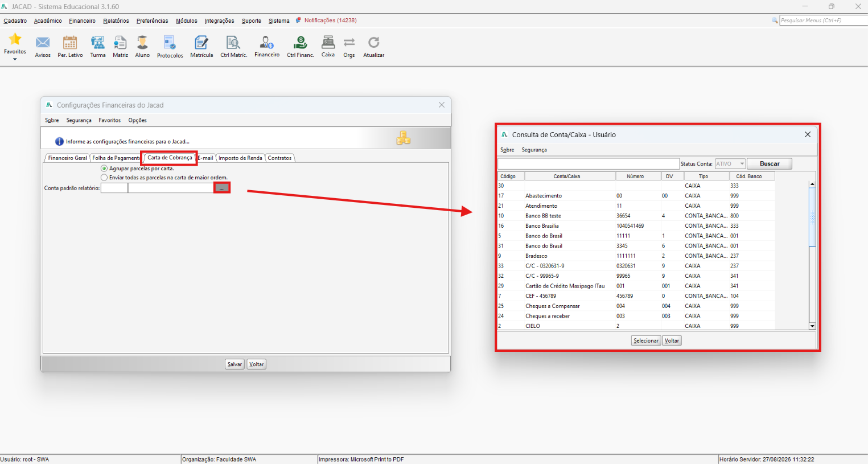Close the Consulta de Conta/Caixa window
The image size is (868, 464).
coord(807,134)
